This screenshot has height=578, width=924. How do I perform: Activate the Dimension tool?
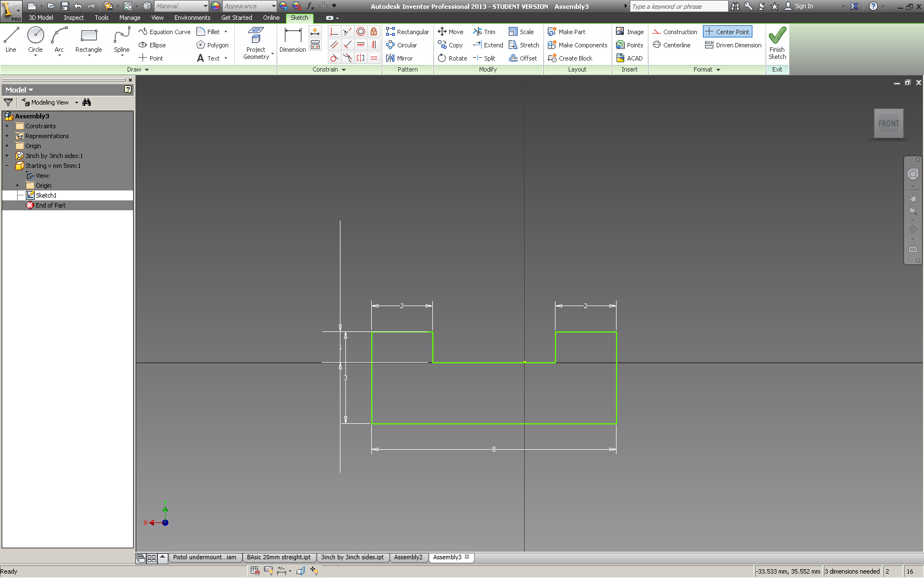point(293,40)
